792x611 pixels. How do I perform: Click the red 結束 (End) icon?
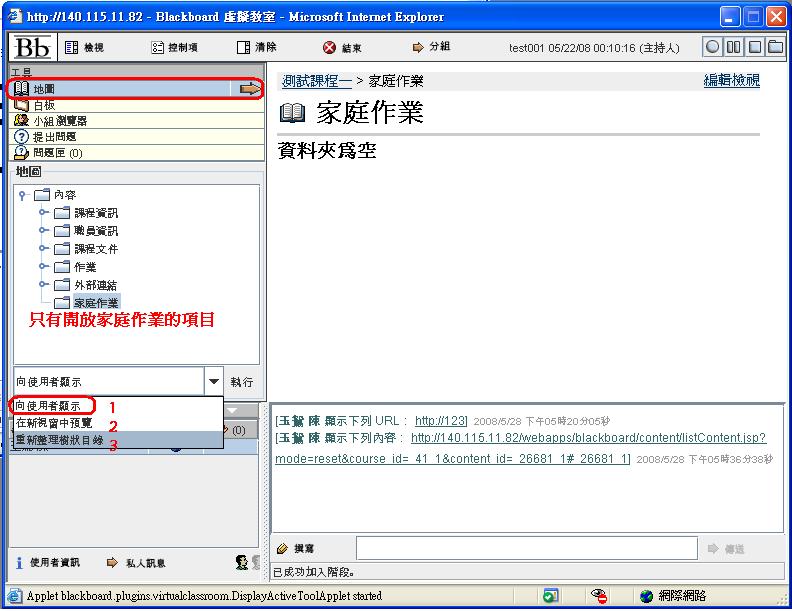click(330, 48)
